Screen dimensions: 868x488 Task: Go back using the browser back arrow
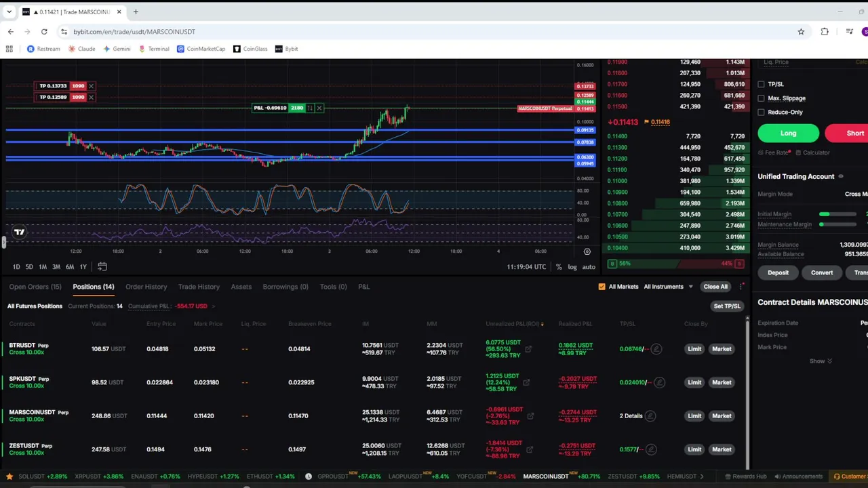(11, 32)
